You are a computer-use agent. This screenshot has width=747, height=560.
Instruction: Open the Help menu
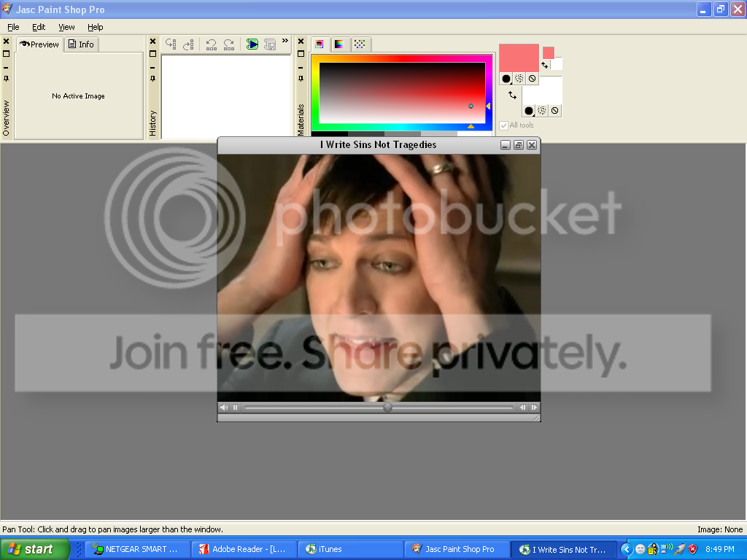click(96, 27)
